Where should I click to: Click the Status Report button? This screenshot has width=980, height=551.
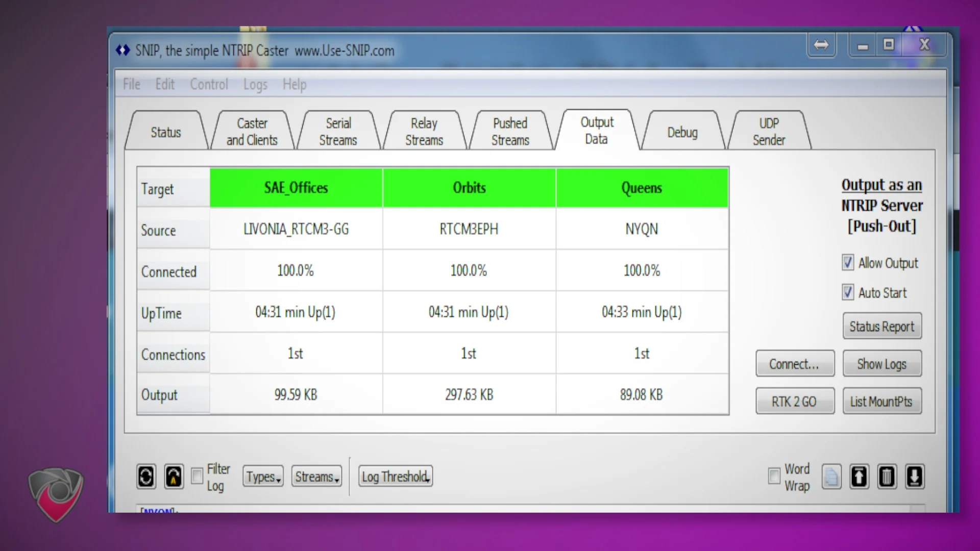coord(882,327)
